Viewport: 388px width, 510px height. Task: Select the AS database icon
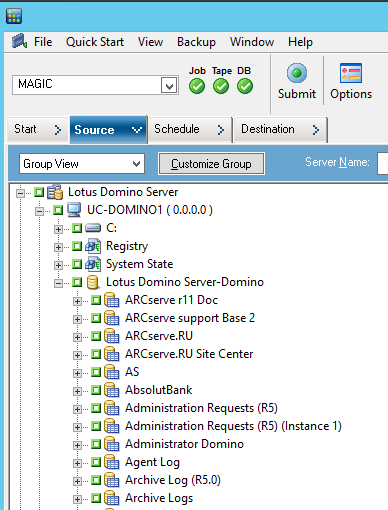tap(112, 372)
